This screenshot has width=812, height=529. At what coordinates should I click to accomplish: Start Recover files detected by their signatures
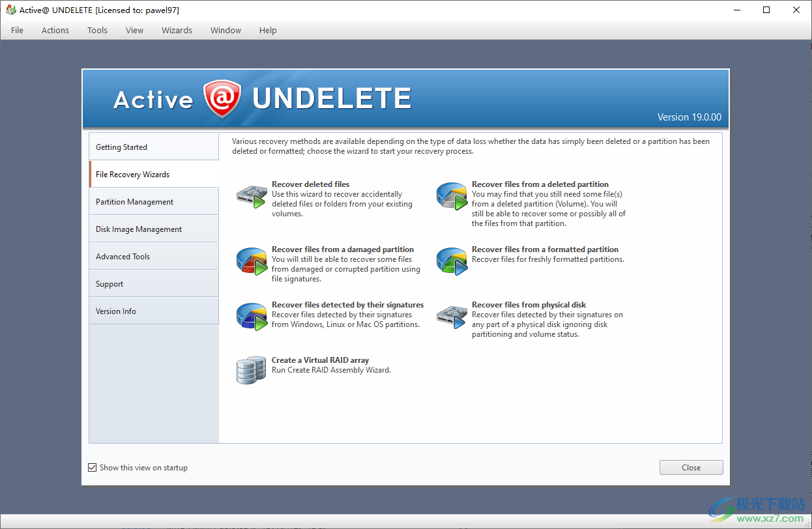tap(347, 305)
